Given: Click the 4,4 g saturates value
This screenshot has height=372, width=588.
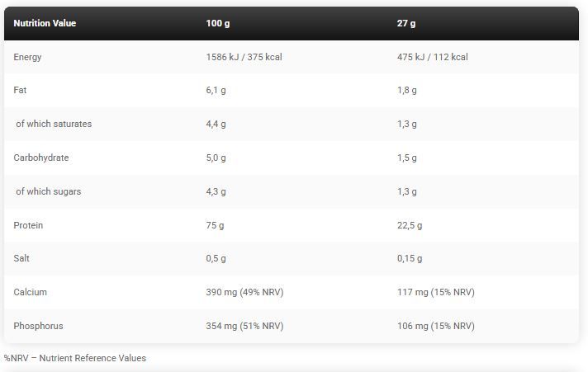Looking at the screenshot, I should click(x=216, y=125).
